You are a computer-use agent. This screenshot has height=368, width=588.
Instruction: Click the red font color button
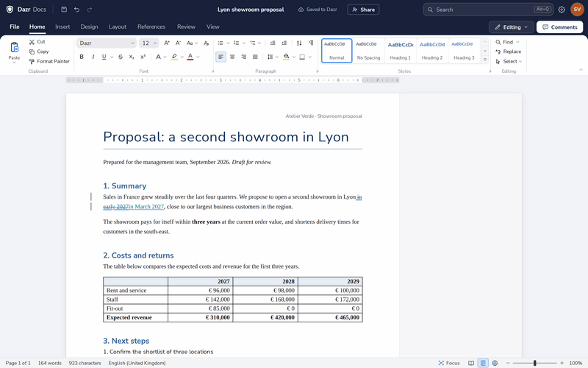coord(190,57)
